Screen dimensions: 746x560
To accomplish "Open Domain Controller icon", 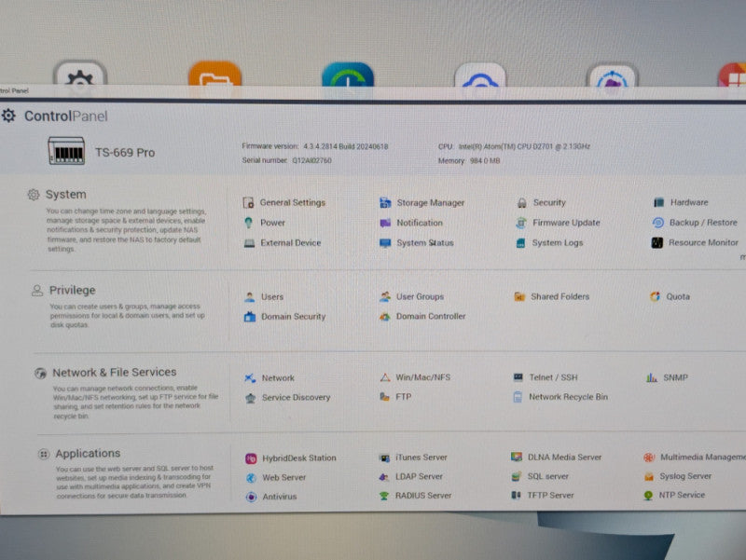I will [x=385, y=317].
